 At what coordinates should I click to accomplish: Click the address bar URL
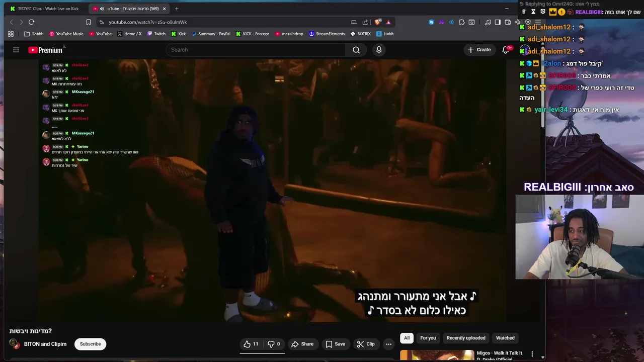148,22
